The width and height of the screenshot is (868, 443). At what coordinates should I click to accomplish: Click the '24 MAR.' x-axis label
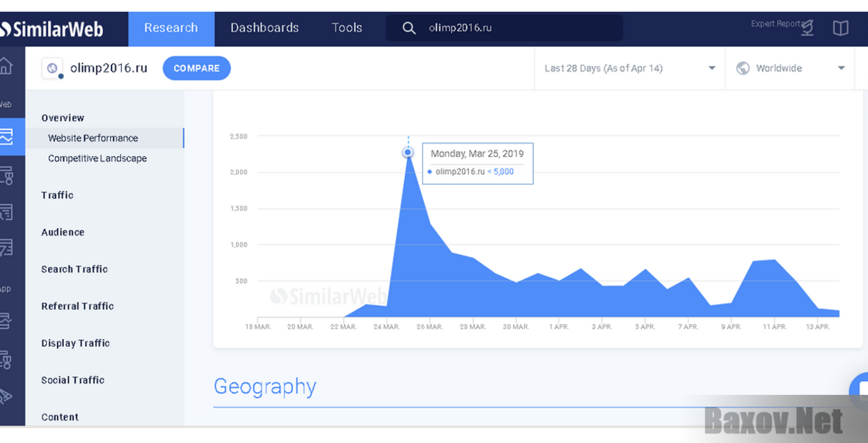(x=387, y=327)
